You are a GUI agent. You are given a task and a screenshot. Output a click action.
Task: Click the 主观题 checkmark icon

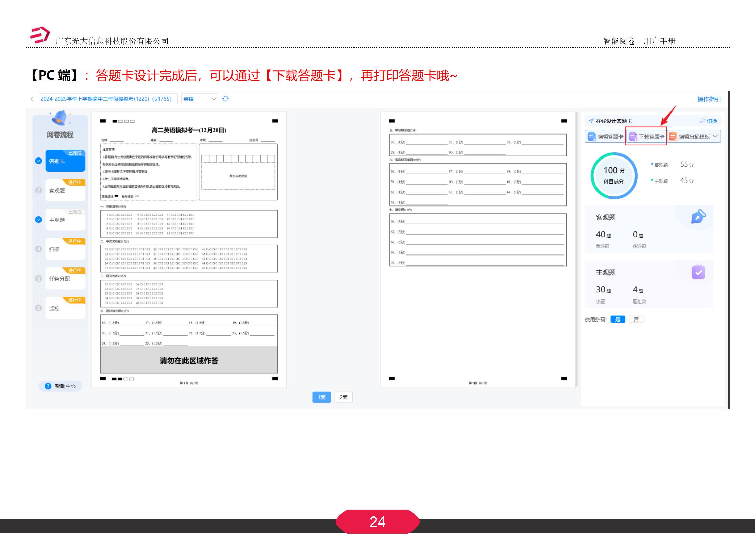699,272
